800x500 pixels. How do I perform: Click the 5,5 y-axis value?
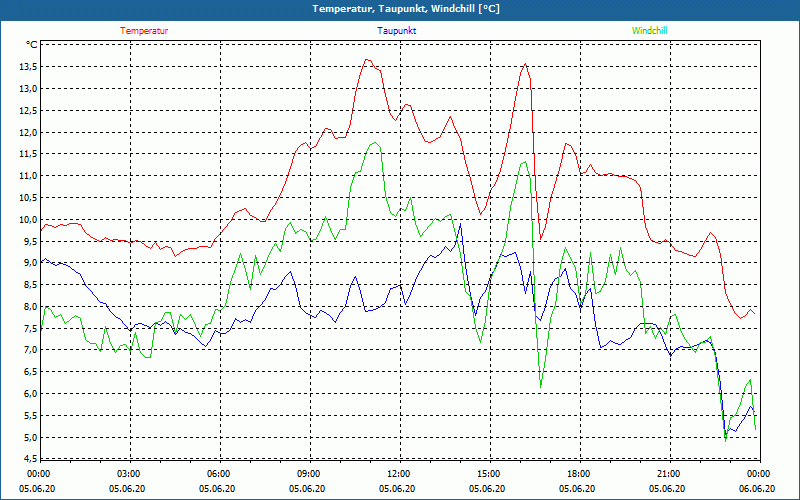point(30,416)
